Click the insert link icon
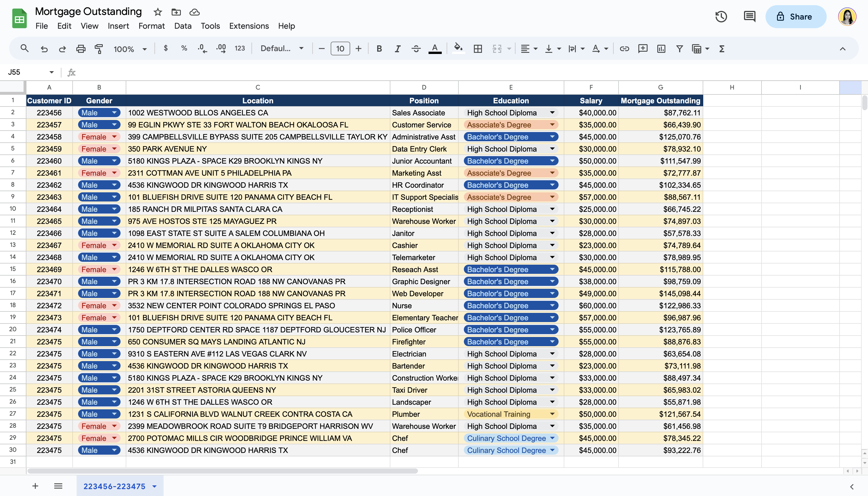 click(x=624, y=49)
